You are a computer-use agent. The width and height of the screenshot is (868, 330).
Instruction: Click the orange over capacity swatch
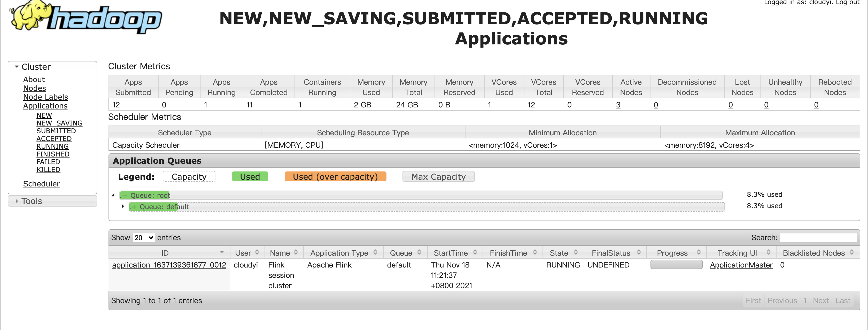tap(335, 177)
